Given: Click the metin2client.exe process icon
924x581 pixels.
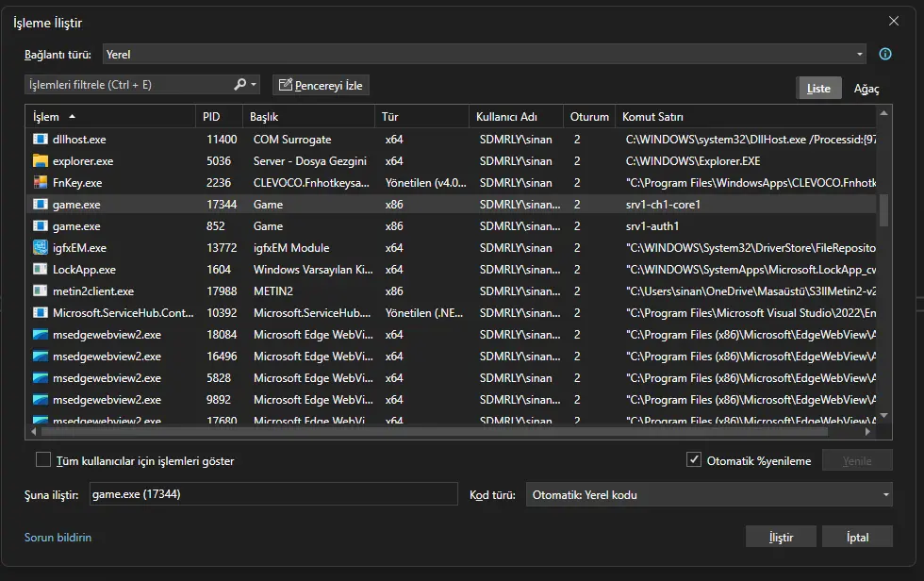Looking at the screenshot, I should (40, 291).
